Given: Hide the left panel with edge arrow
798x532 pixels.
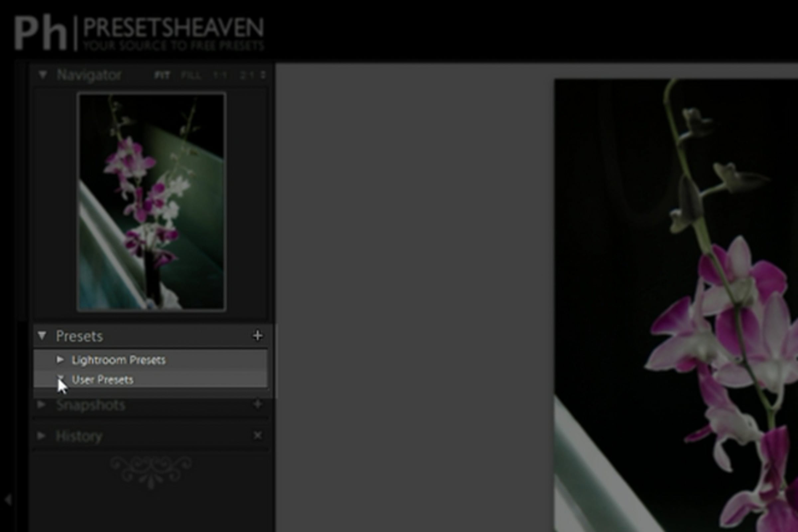Looking at the screenshot, I should tap(8, 499).
